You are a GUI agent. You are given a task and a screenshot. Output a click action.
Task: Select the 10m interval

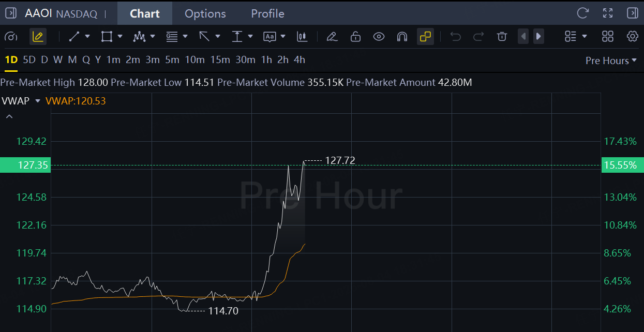tap(195, 60)
